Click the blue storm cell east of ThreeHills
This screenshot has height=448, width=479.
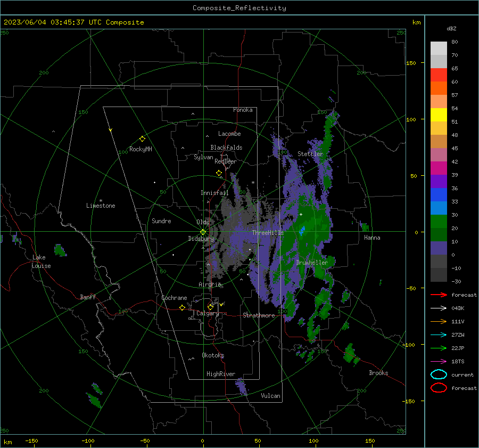(302, 231)
